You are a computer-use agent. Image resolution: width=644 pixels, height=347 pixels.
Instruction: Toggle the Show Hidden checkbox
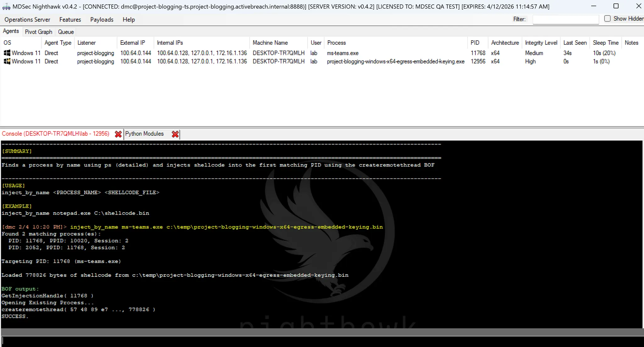[607, 19]
